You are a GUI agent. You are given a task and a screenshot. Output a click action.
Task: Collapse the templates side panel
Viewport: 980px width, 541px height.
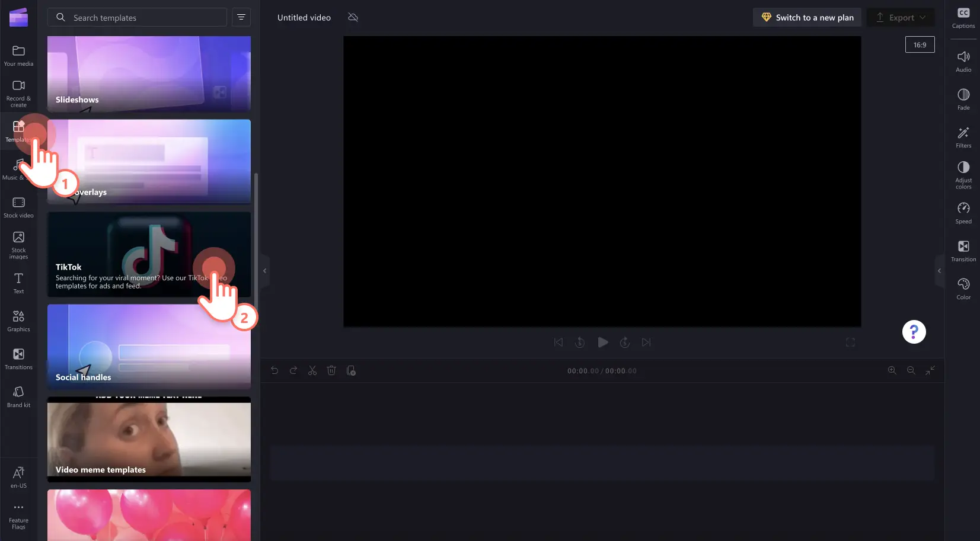tap(265, 271)
